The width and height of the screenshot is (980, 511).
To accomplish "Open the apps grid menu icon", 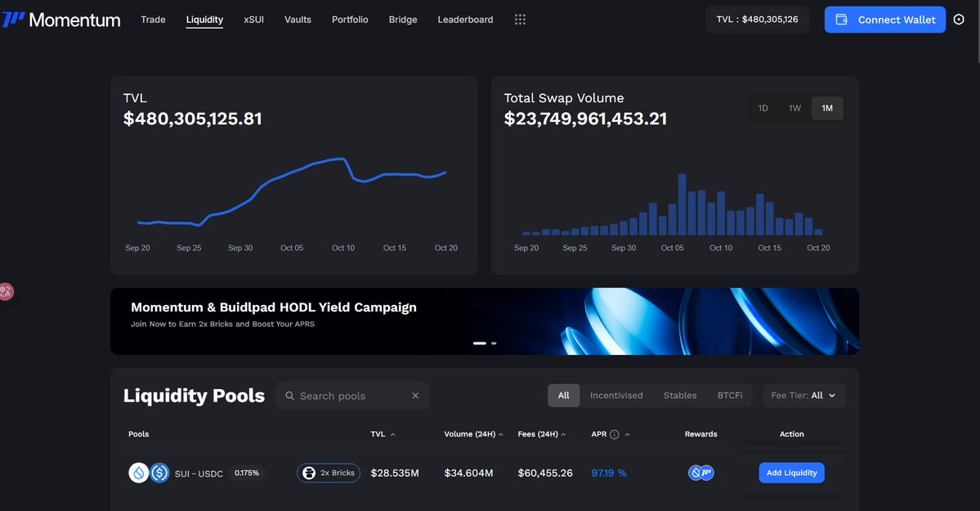I will coord(520,20).
